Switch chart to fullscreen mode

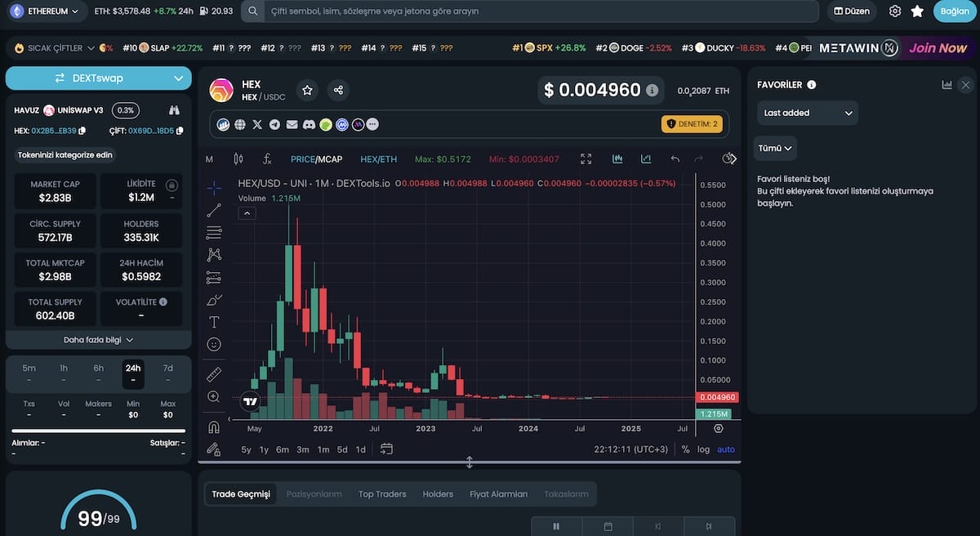[586, 159]
